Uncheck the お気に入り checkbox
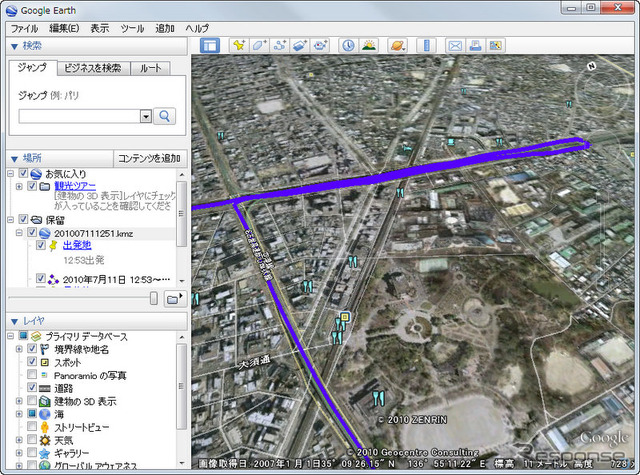This screenshot has height=475, width=640. (23, 173)
